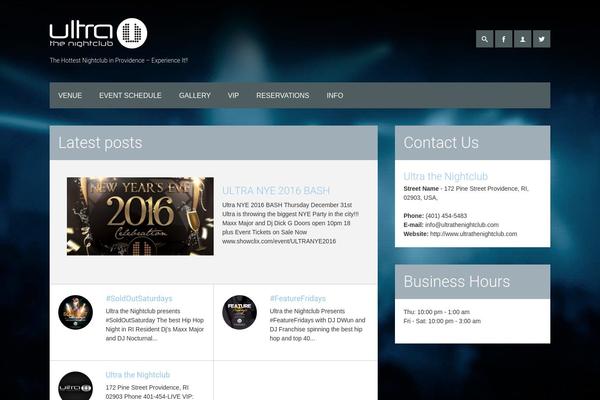600x400 pixels.
Task: Click the Fri - Sat: 10:00 pm - 3:00 am hours
Action: coord(442,321)
